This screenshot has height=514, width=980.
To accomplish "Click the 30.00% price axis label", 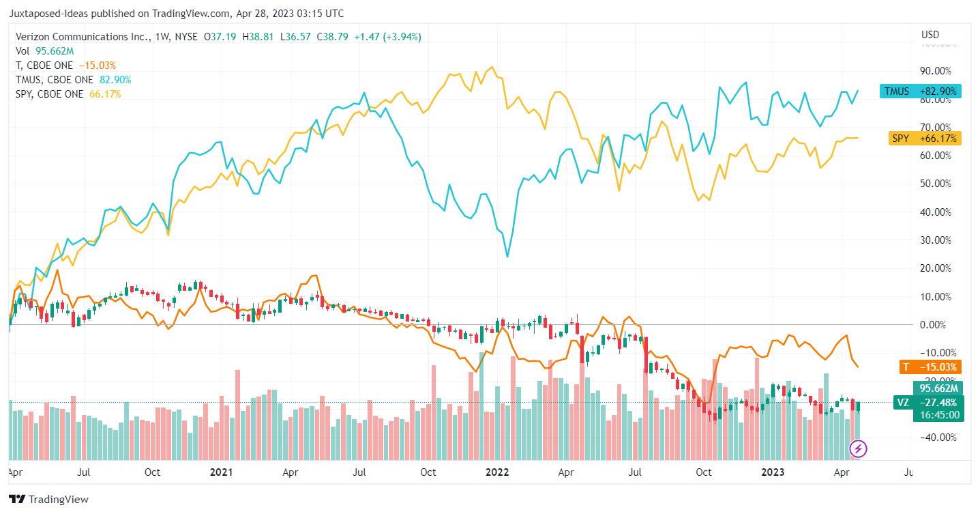I will click(935, 240).
